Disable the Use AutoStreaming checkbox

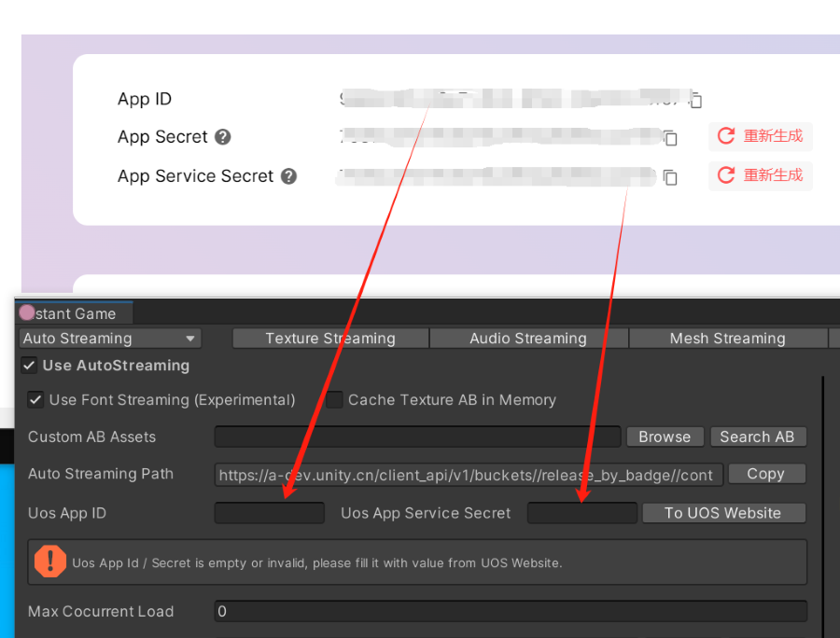(29, 366)
